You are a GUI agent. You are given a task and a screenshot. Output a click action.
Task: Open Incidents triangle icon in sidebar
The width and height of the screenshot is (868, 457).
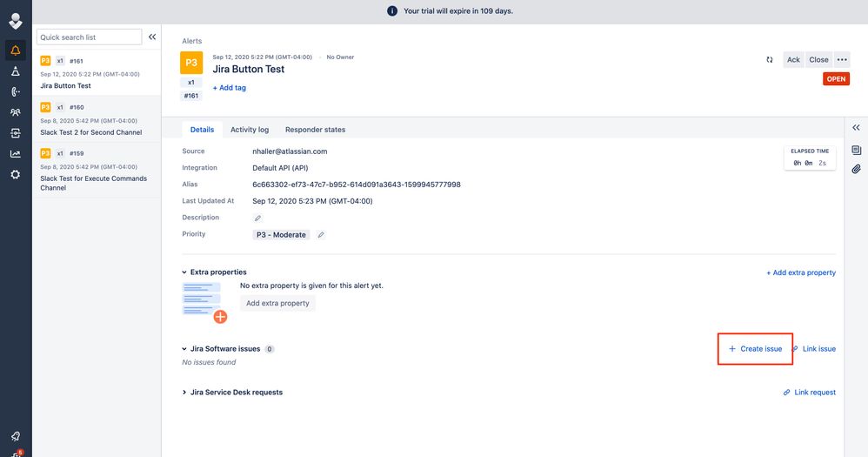point(16,71)
